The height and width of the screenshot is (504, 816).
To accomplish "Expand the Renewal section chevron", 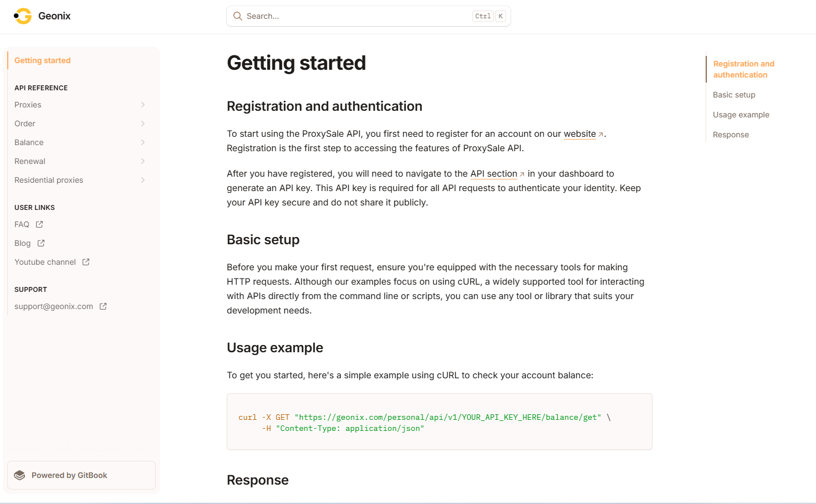I will click(143, 161).
